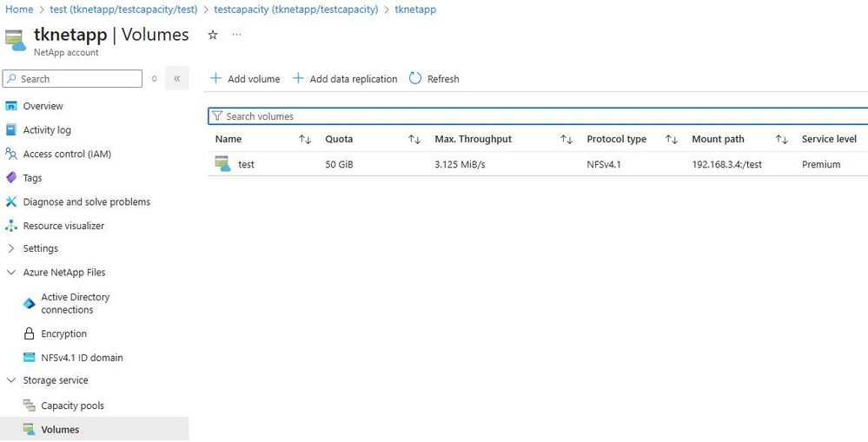Screen dimensions: 868x442
Task: Click the Quota column header
Action: 339,140
